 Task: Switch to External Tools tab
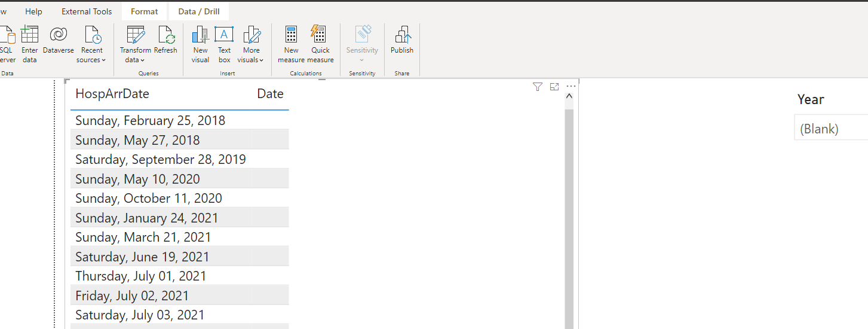87,11
